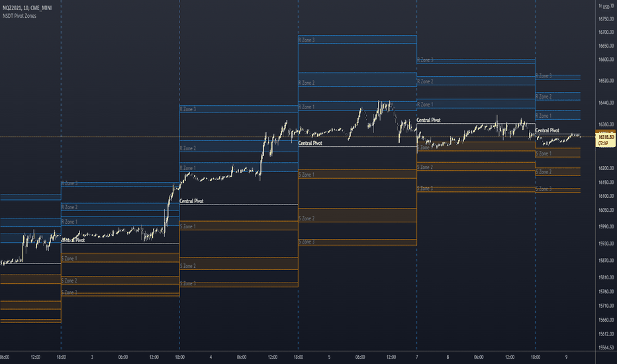Select the R Zone 1 label in the session dated 4
The width and height of the screenshot is (617, 364).
188,168
